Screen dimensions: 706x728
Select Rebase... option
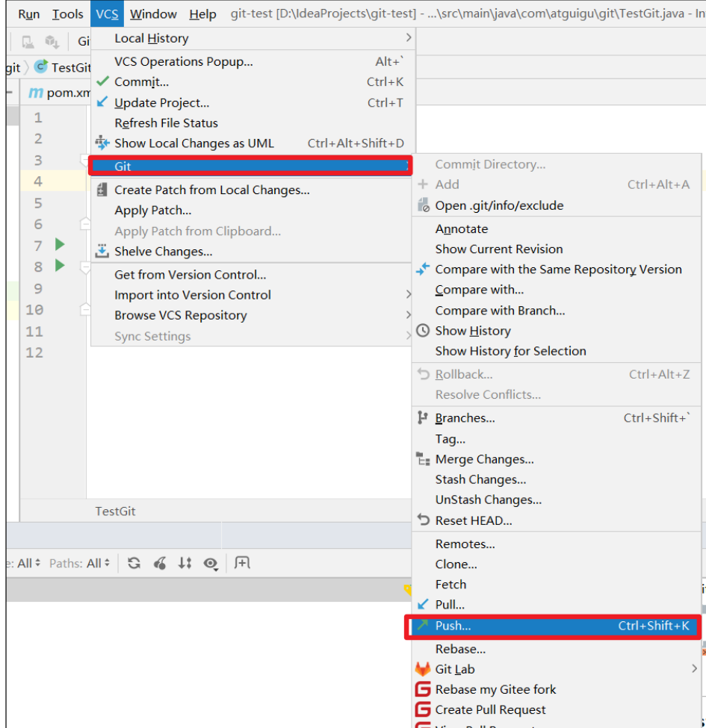557,649
